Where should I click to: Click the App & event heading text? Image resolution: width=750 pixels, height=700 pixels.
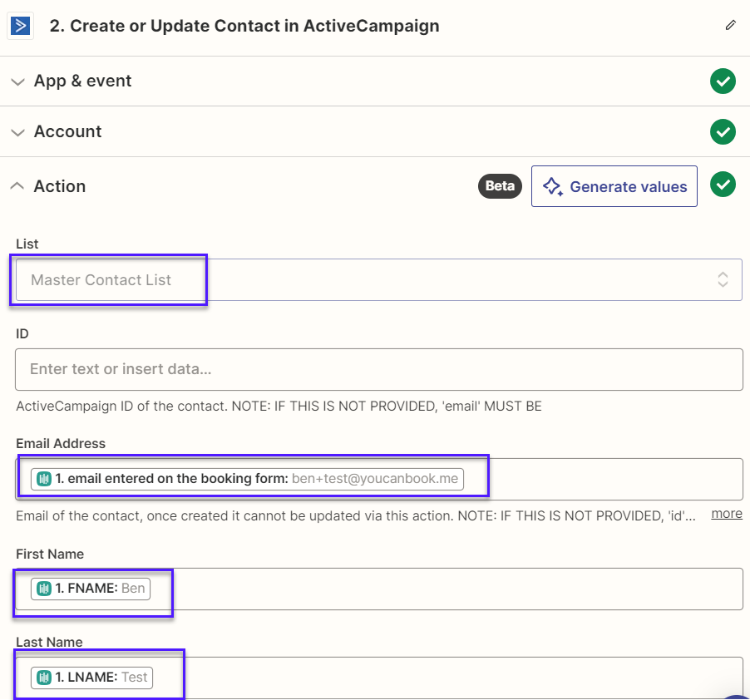tap(82, 81)
